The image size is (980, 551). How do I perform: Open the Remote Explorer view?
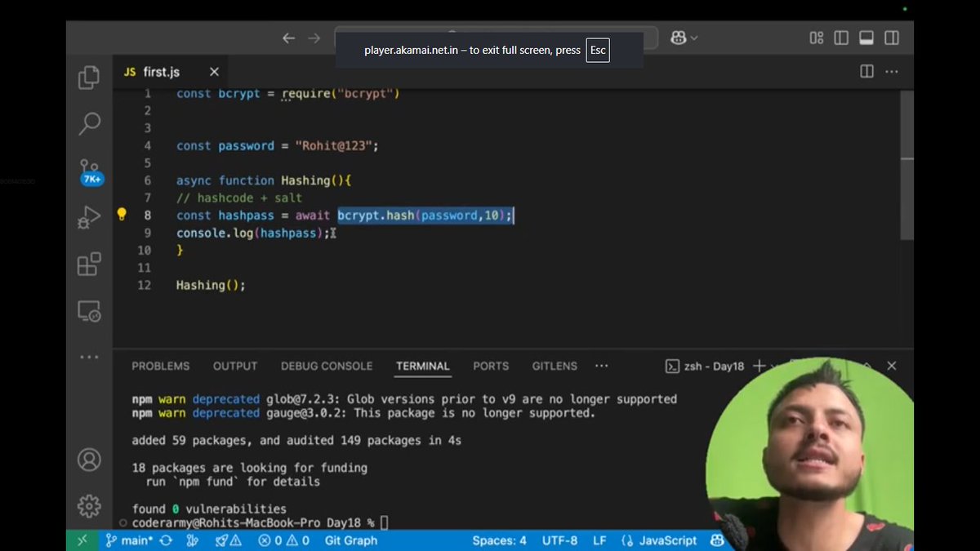[x=89, y=312]
